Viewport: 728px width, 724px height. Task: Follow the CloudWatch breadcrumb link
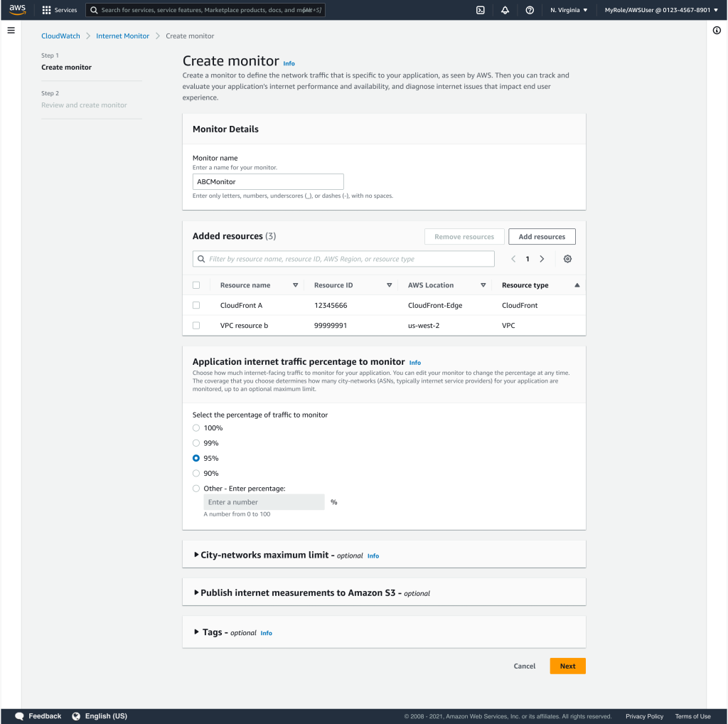(60, 35)
